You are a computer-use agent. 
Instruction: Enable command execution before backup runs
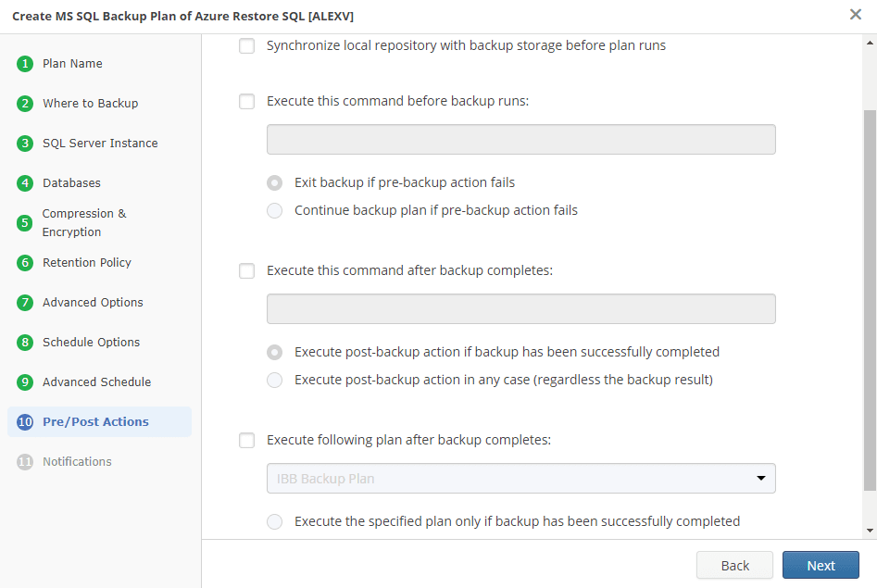pos(246,101)
